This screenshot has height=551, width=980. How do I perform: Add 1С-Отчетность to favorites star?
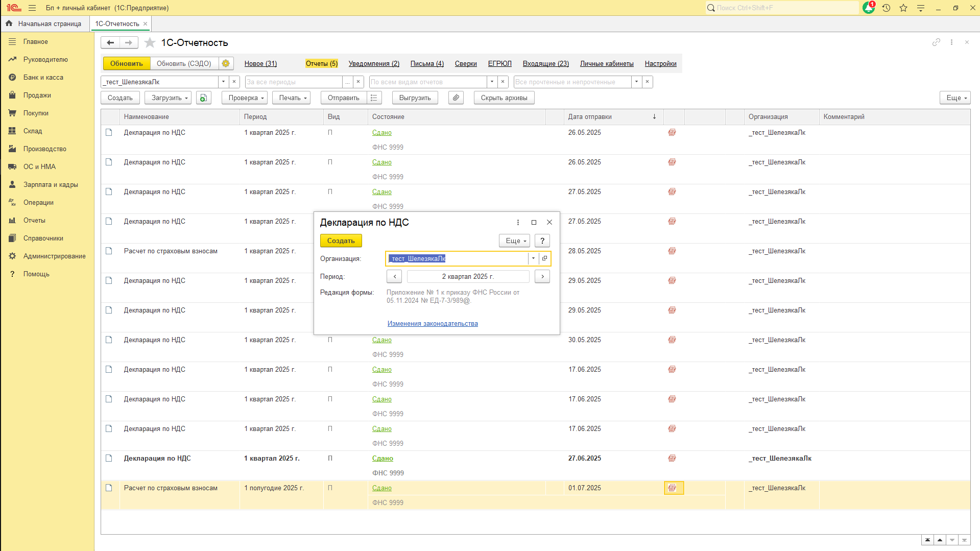[x=150, y=43]
